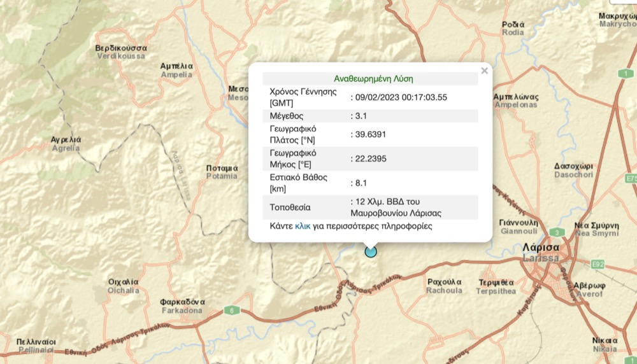Select the Ποταμιά village label
Image resolution: width=637 pixels, height=364 pixels.
tap(222, 169)
